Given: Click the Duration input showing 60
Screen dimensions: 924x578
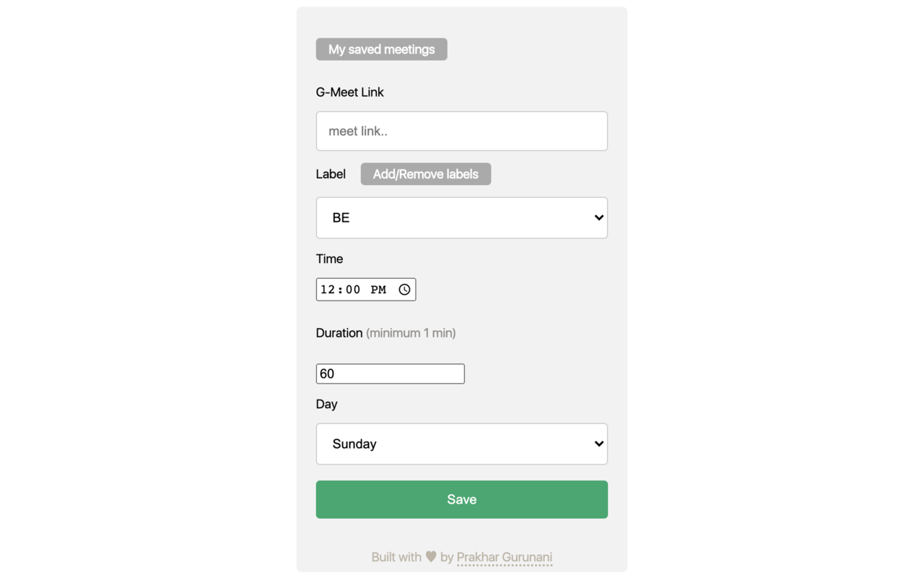Looking at the screenshot, I should pyautogui.click(x=390, y=374).
